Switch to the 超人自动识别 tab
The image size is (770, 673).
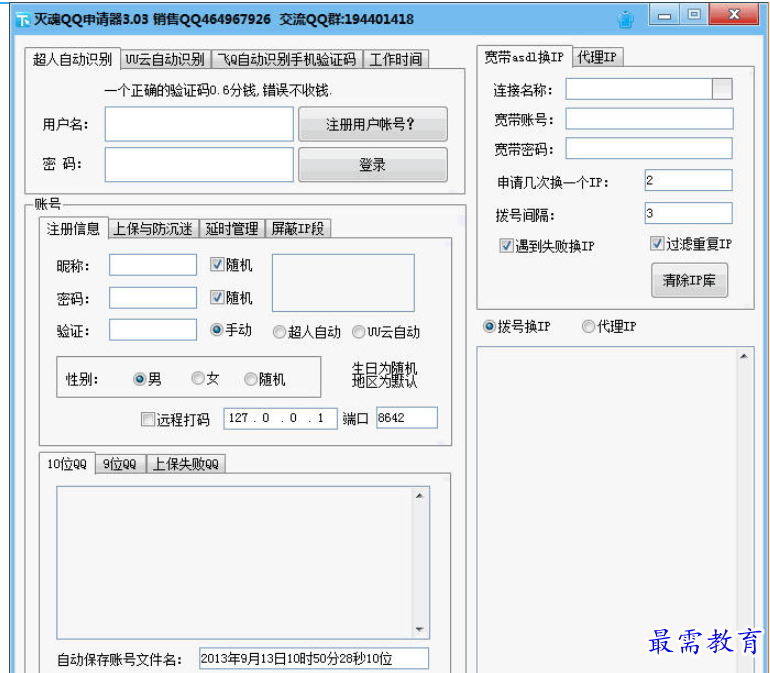click(x=73, y=59)
